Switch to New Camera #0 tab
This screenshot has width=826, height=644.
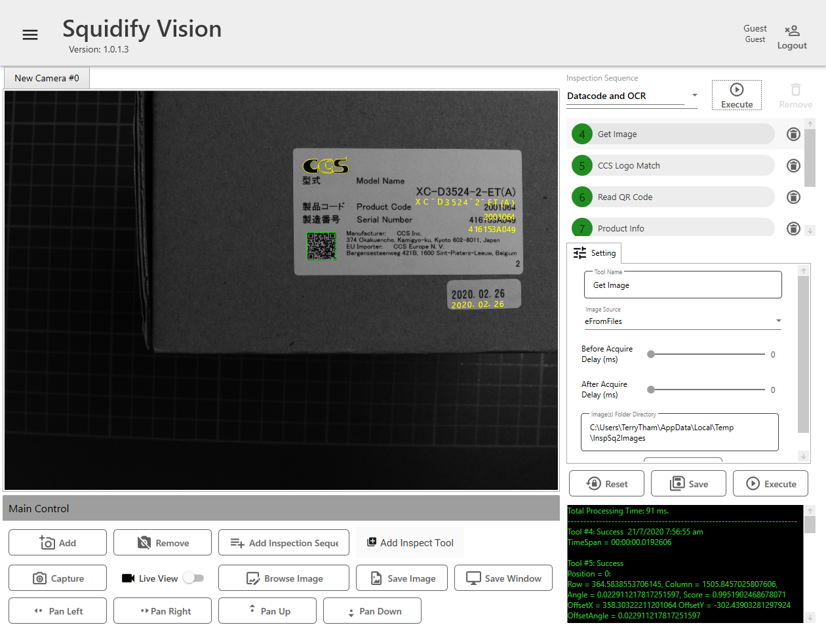[47, 78]
